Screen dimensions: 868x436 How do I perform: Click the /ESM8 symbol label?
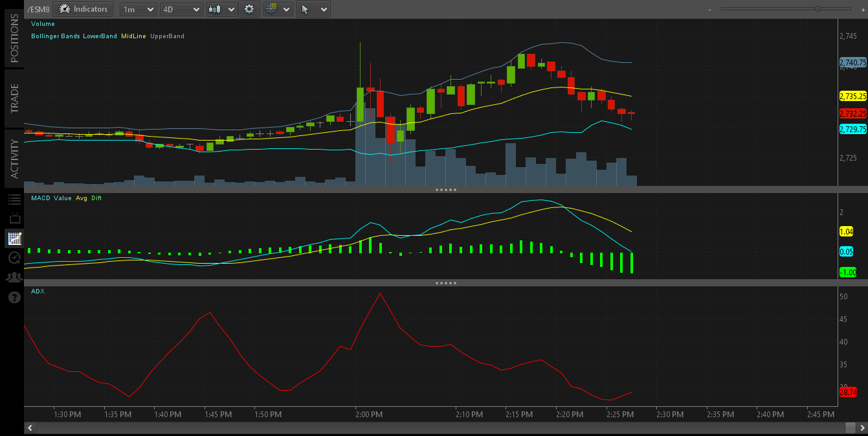(x=38, y=10)
